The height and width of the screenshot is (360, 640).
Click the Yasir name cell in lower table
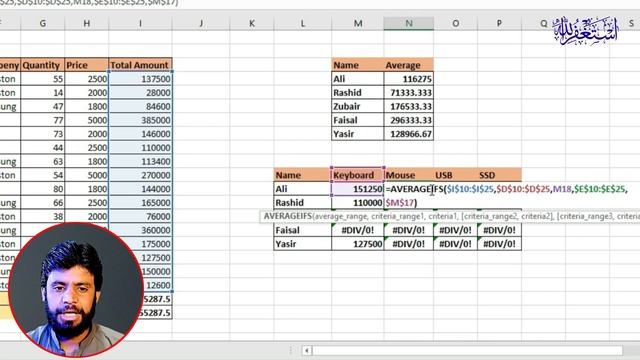pyautogui.click(x=302, y=244)
